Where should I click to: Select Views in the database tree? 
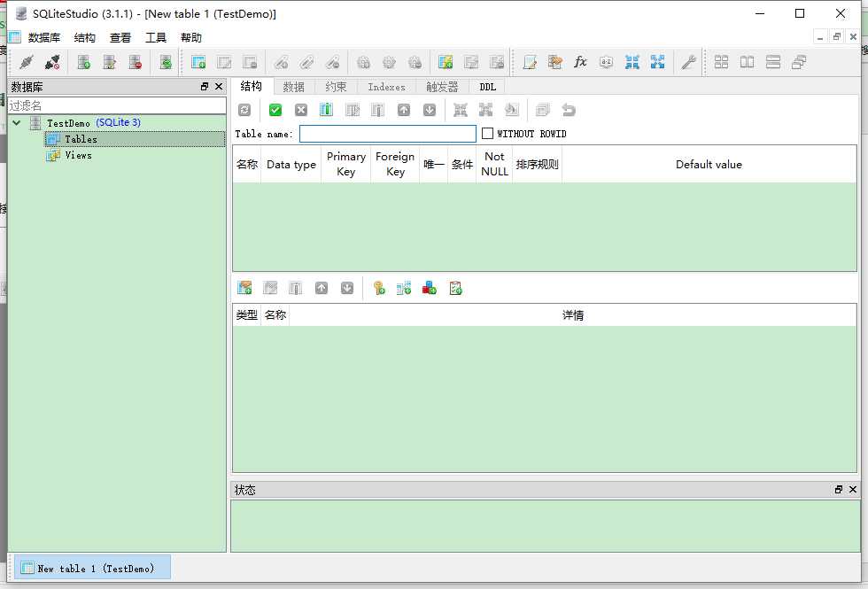coord(78,155)
